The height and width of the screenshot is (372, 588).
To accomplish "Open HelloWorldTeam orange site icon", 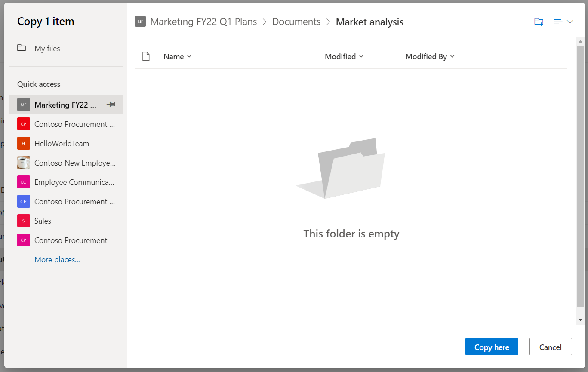I will click(x=24, y=144).
